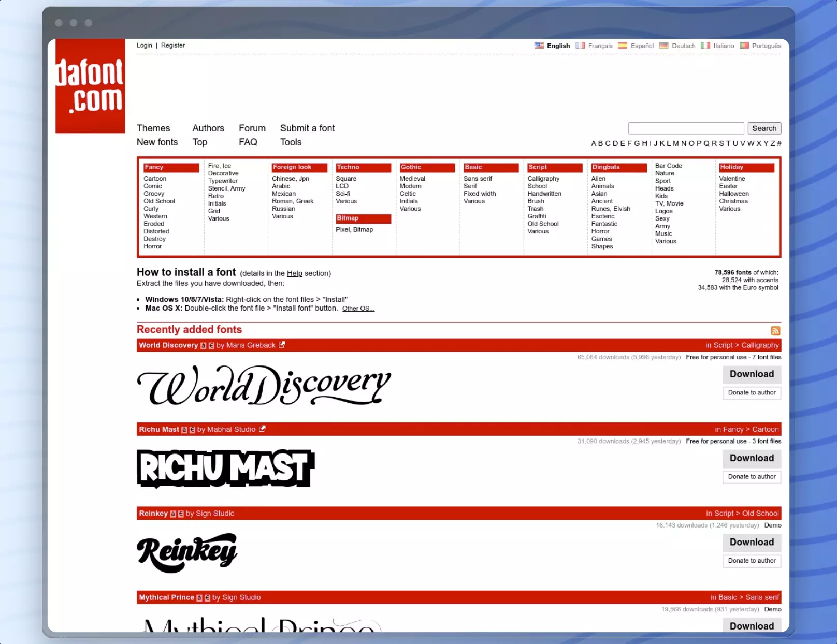This screenshot has height=644, width=837.
Task: Open the Cartoon font category
Action: pos(155,179)
